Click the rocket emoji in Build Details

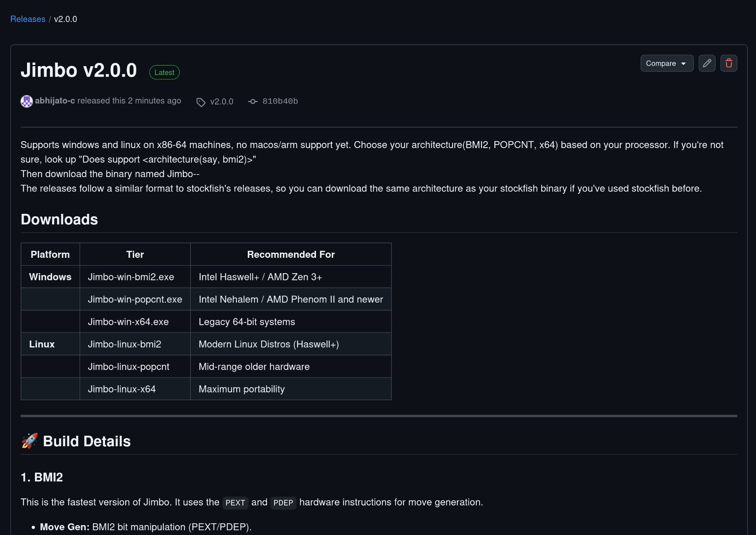point(29,441)
